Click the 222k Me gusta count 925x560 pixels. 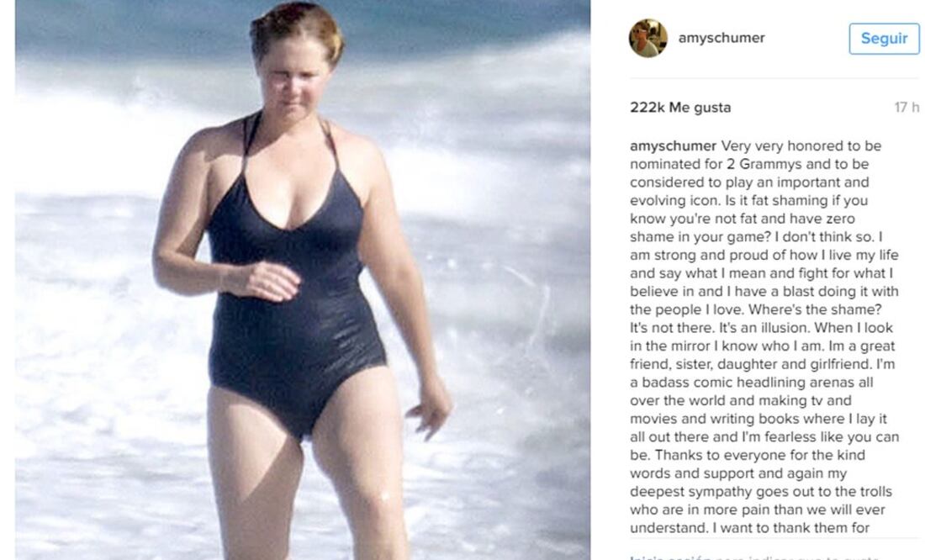tap(680, 108)
